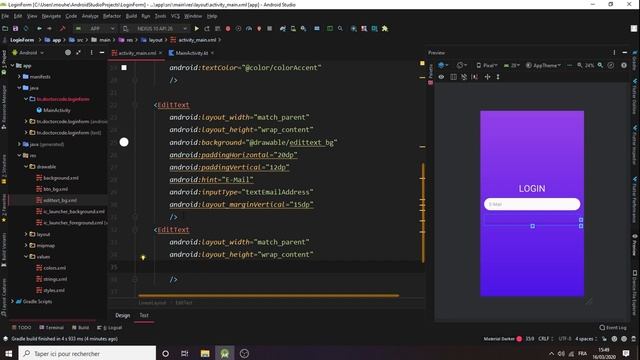Click the Search Everywhere magnifier in toolbar
Screen dimensions: 640x360
coord(340,29)
